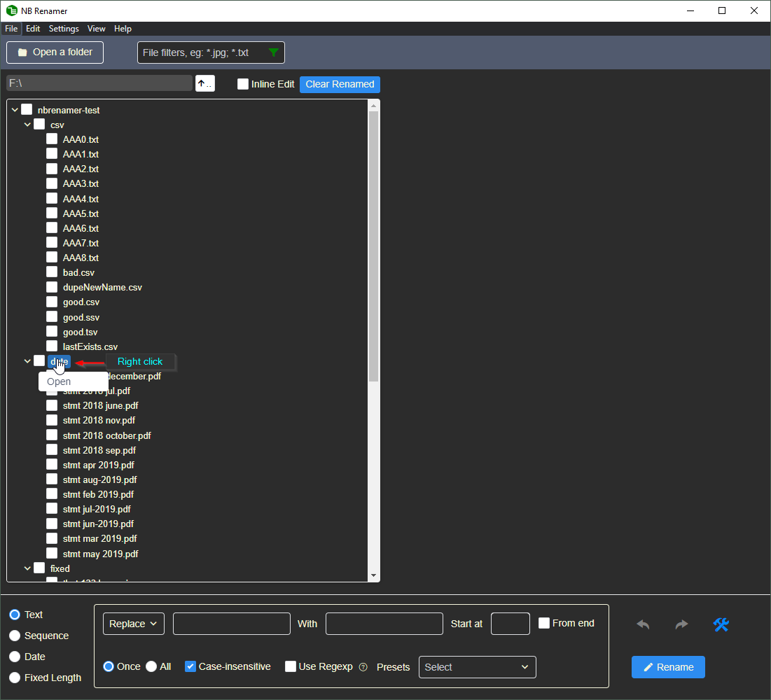Click the Clear Renamed button
The image size is (771, 700).
click(340, 84)
